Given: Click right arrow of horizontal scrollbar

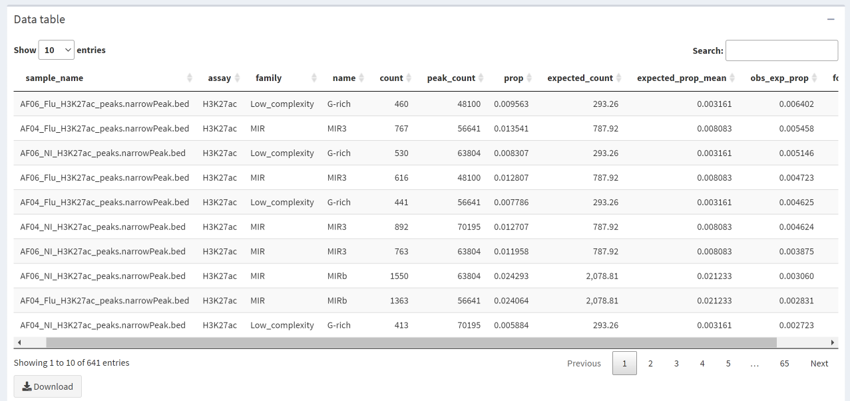Looking at the screenshot, I should (x=832, y=342).
